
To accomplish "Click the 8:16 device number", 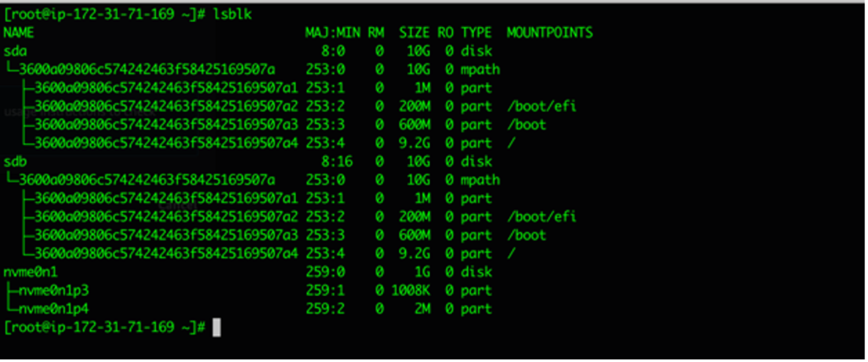I will pyautogui.click(x=337, y=162).
